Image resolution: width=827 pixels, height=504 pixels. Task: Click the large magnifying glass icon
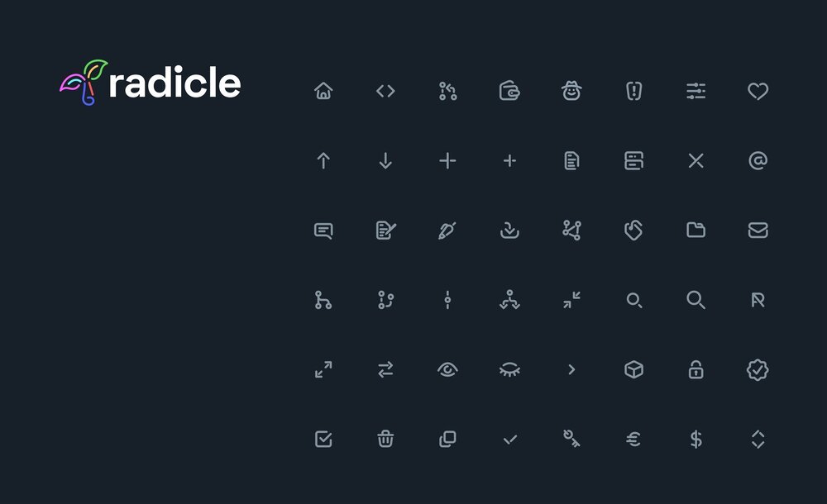(x=696, y=300)
